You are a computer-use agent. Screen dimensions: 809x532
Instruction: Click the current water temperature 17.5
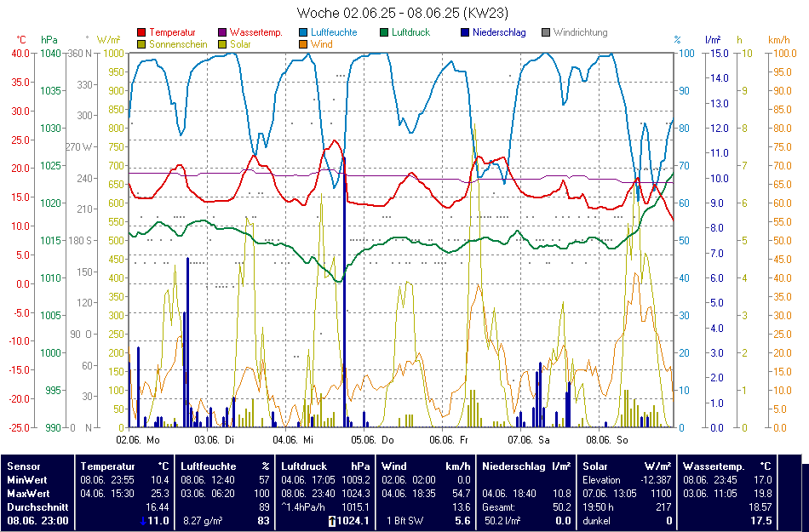pos(761,521)
